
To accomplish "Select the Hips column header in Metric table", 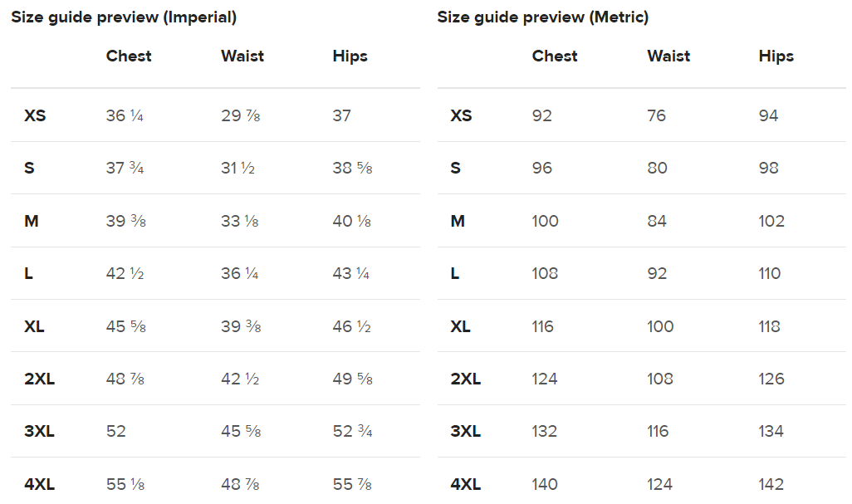I will 776,56.
